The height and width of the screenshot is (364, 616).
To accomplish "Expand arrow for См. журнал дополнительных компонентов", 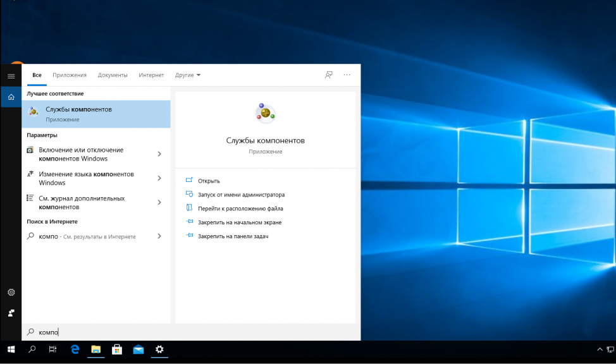I will click(159, 202).
